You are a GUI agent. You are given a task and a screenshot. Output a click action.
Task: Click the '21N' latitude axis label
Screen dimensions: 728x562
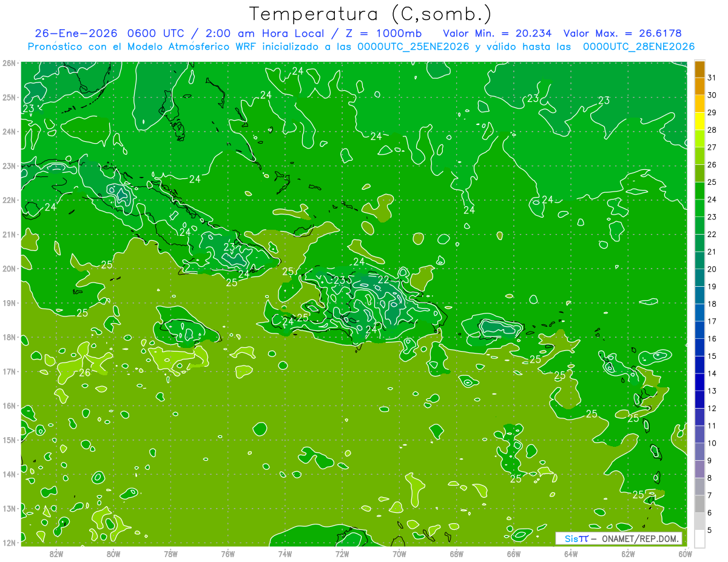[x=10, y=234]
